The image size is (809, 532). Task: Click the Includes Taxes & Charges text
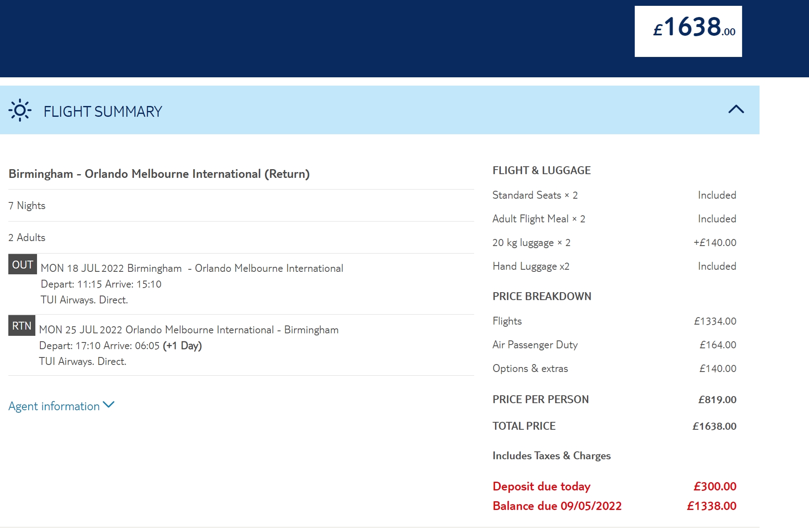click(551, 456)
